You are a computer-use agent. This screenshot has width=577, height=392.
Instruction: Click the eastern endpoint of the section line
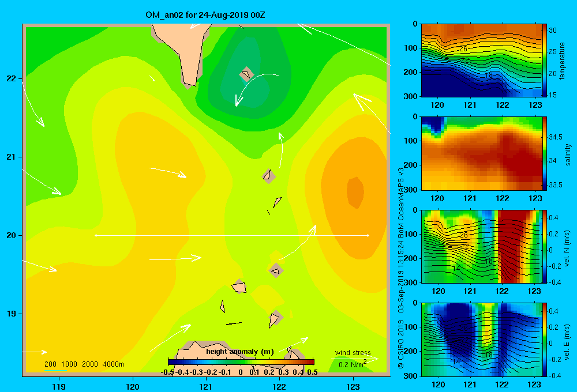368,235
